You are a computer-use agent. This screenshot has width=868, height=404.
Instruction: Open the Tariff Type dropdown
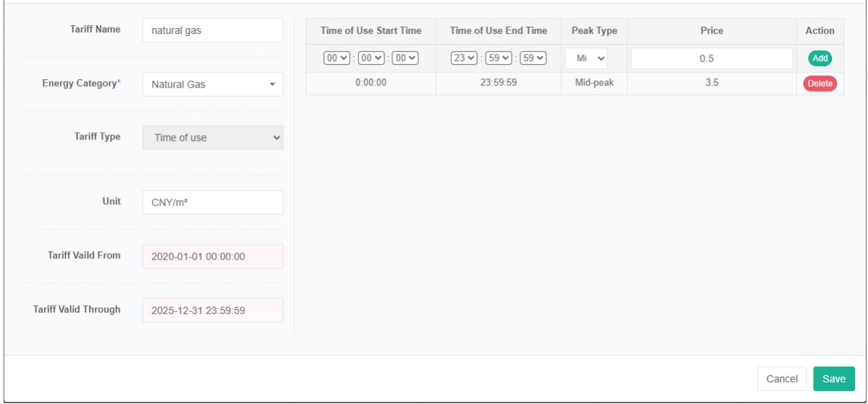tap(213, 138)
